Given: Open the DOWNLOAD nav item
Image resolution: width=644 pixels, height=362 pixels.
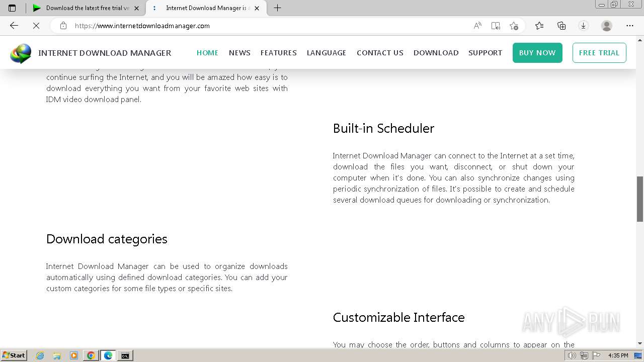Looking at the screenshot, I should 436,53.
